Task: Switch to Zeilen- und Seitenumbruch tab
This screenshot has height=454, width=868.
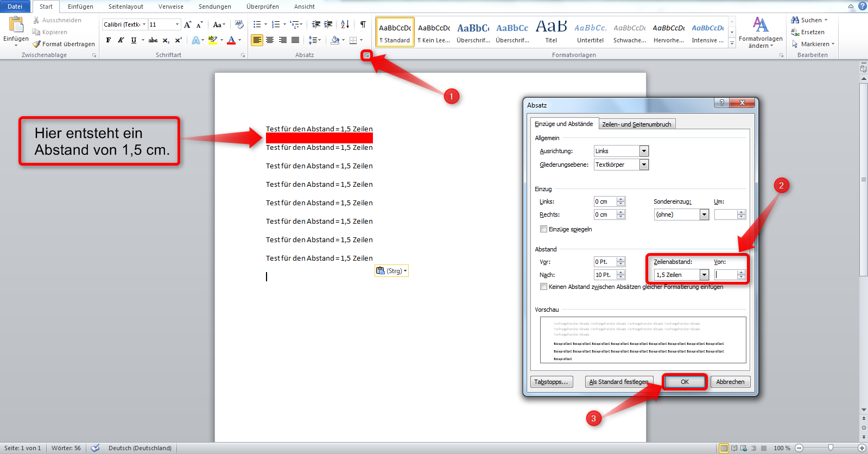Action: (637, 124)
